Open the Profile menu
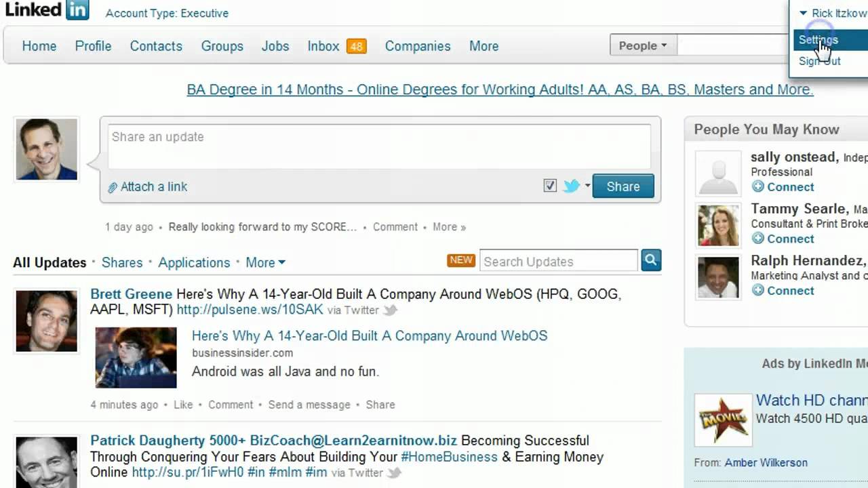Image resolution: width=868 pixels, height=488 pixels. tap(93, 46)
